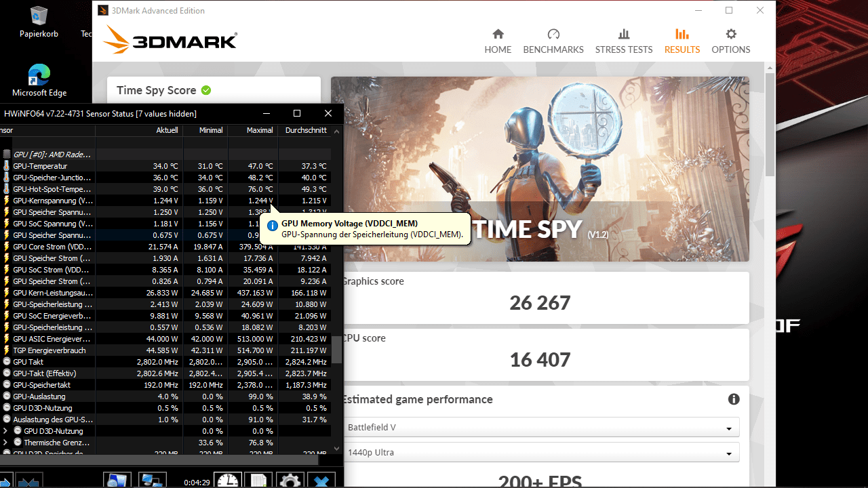The image size is (868, 488).
Task: Select the Auslastung des GPU-S... sensor row
Action: [x=165, y=420]
